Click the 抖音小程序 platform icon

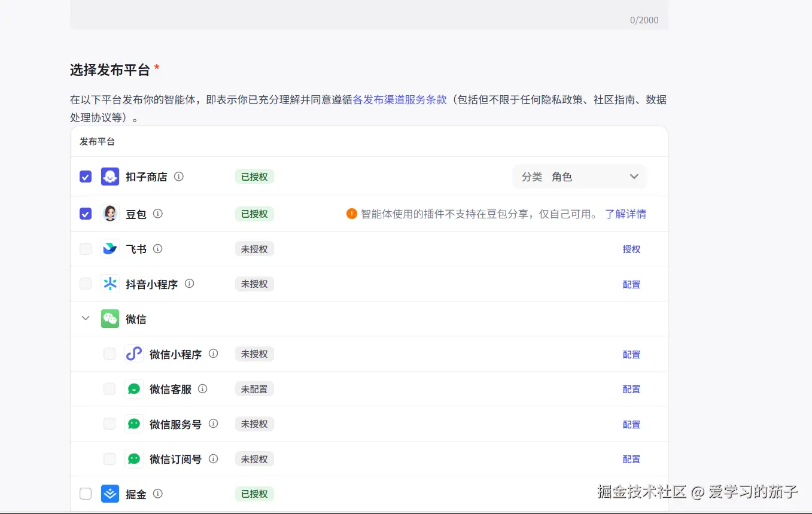(x=110, y=284)
